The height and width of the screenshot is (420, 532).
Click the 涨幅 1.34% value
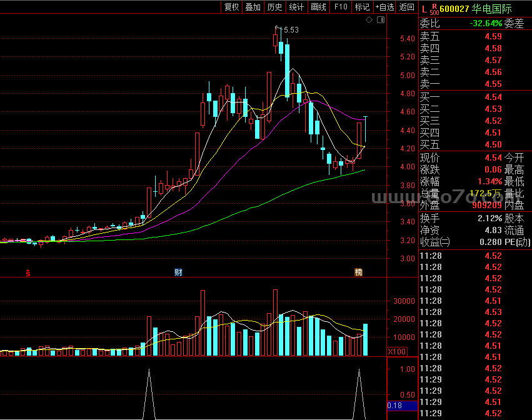489,181
